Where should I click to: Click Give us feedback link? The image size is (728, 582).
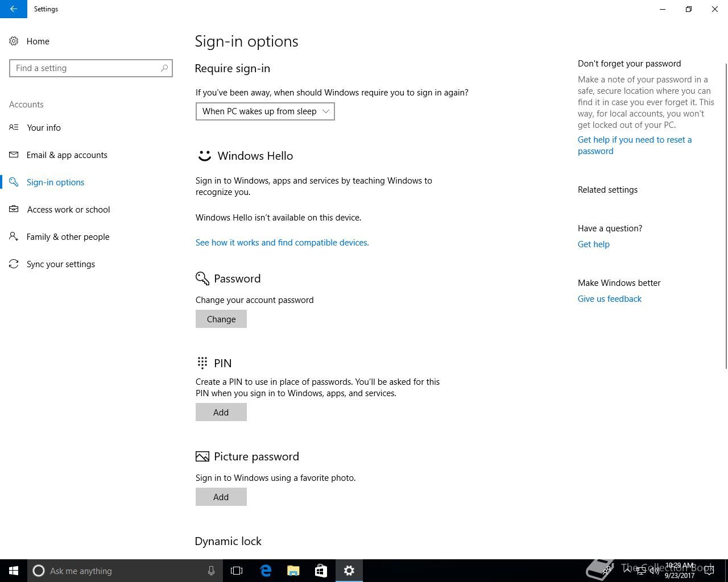tap(610, 298)
